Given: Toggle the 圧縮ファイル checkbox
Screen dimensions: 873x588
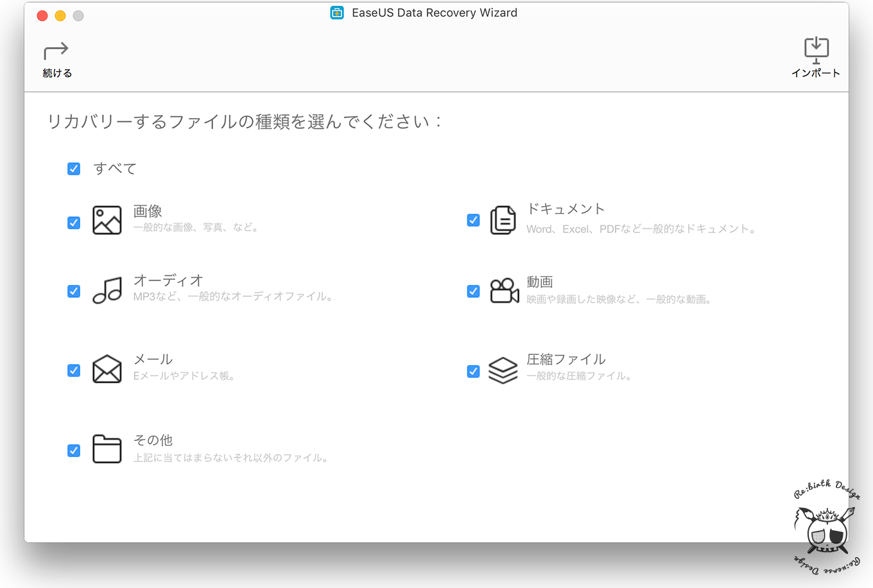Looking at the screenshot, I should click(473, 371).
